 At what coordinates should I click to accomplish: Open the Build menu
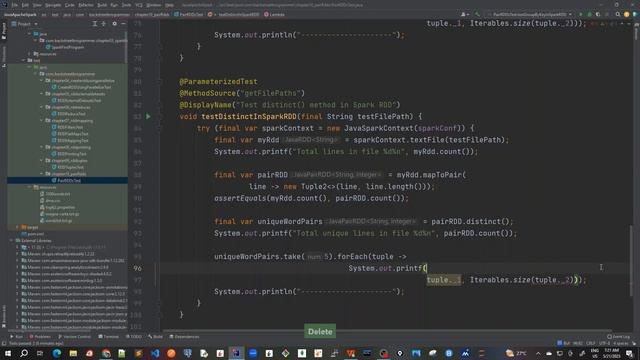102,5
